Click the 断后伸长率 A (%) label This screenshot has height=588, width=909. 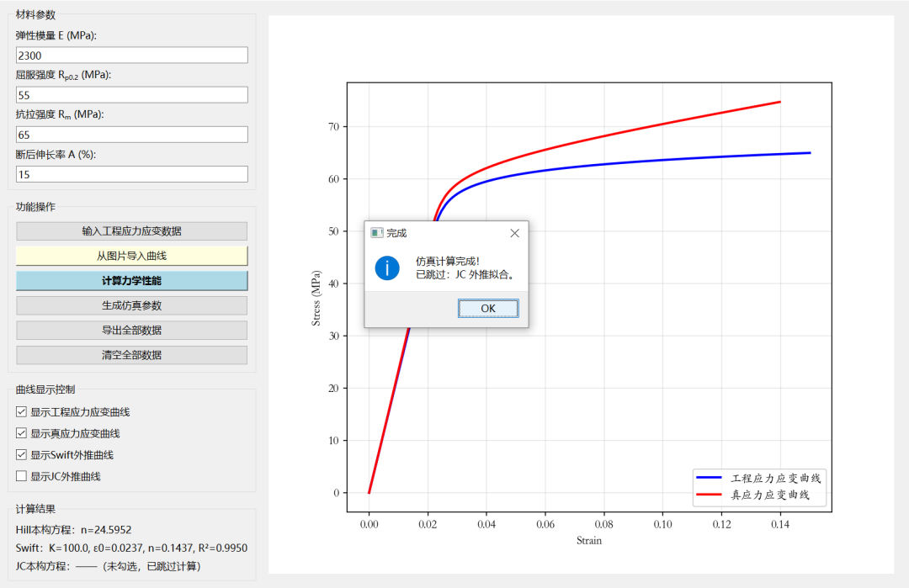(56, 155)
